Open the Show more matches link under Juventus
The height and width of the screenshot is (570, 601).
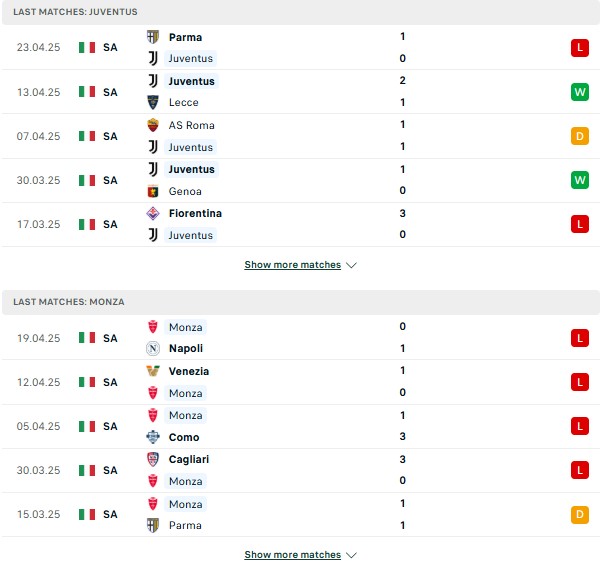[x=292, y=265]
